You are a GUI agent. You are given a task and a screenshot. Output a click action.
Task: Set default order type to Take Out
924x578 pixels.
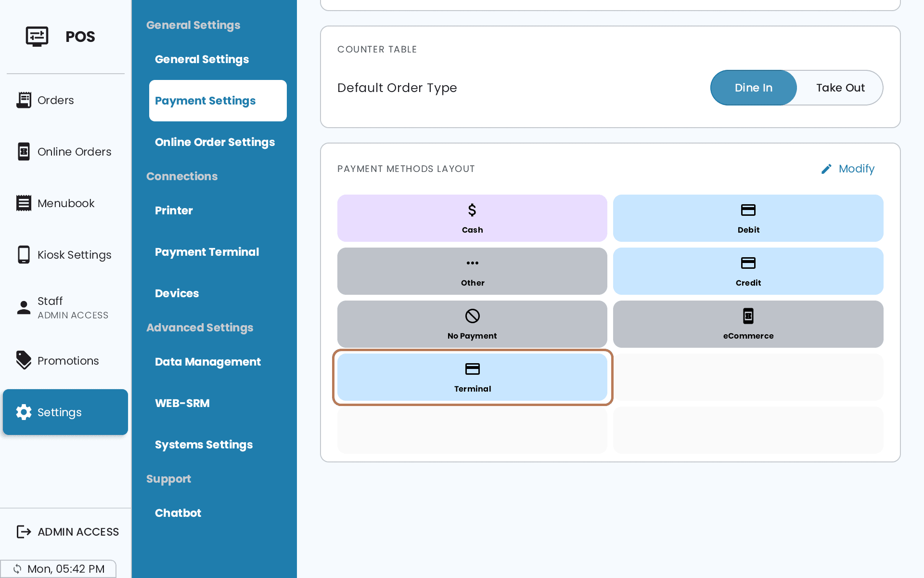tap(840, 88)
